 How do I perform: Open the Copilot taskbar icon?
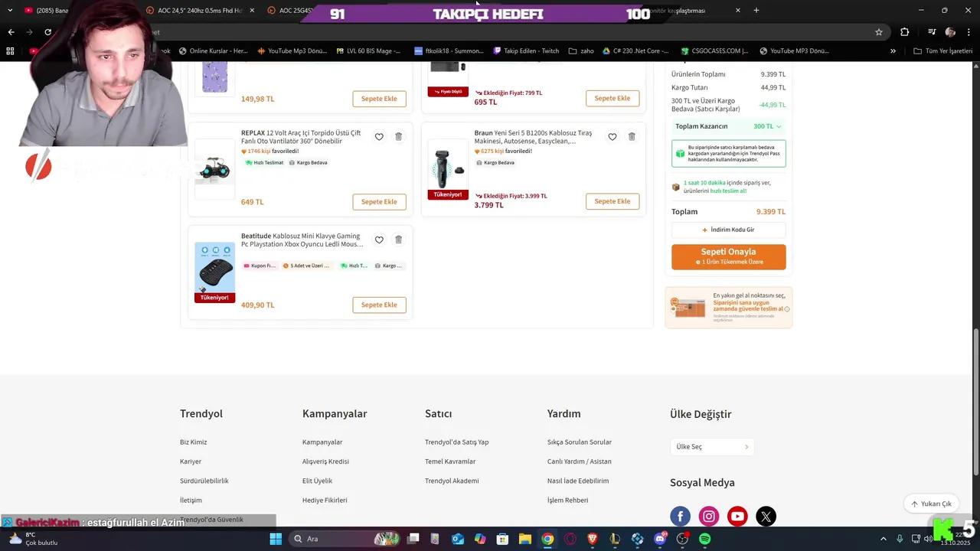pyautogui.click(x=480, y=539)
